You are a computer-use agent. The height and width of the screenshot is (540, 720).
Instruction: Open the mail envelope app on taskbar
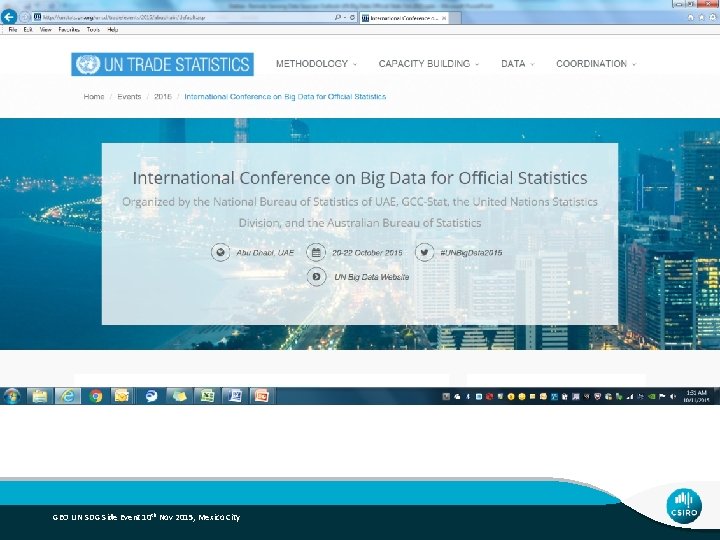122,396
